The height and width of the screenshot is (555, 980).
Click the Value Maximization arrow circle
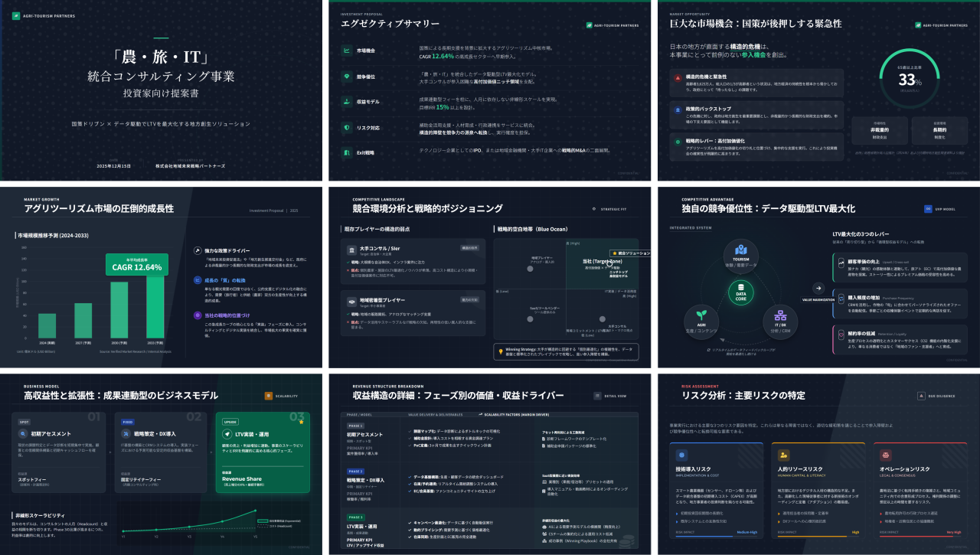(x=818, y=289)
